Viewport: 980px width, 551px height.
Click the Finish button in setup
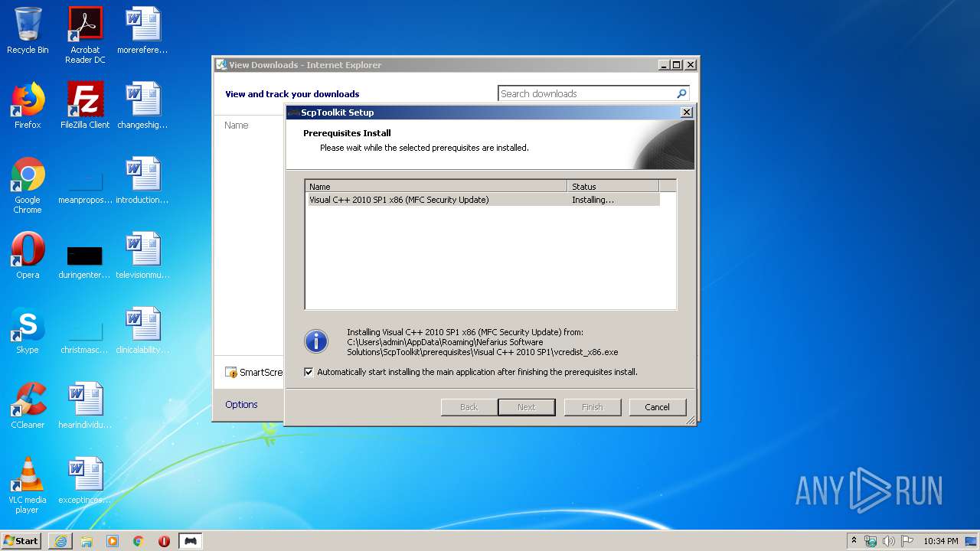(x=592, y=407)
